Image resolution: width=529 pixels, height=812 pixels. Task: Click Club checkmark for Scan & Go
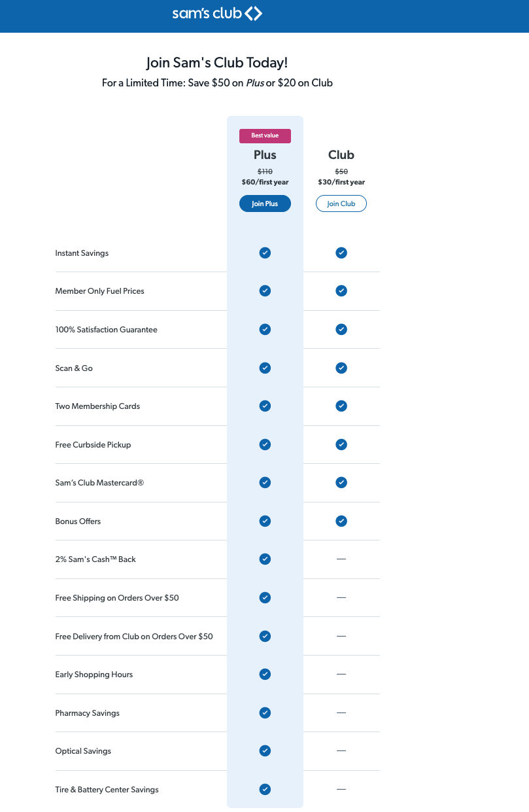coord(341,368)
